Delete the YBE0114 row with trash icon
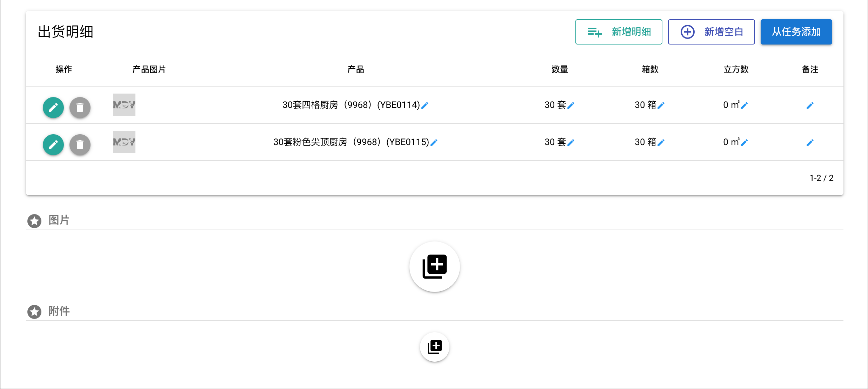Viewport: 868px width, 389px height. tap(80, 107)
